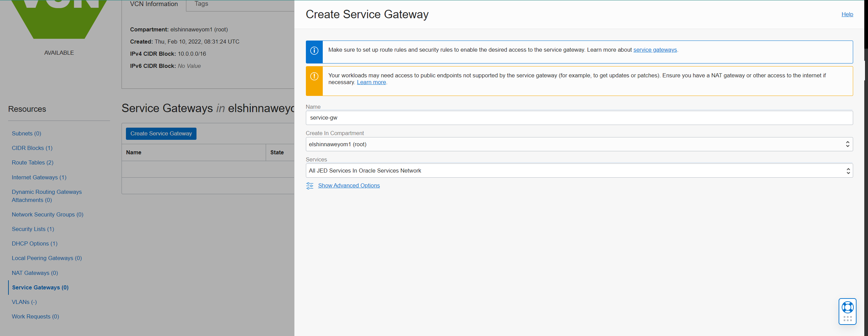Click the Create Service Gateway button
The height and width of the screenshot is (336, 868).
point(161,133)
